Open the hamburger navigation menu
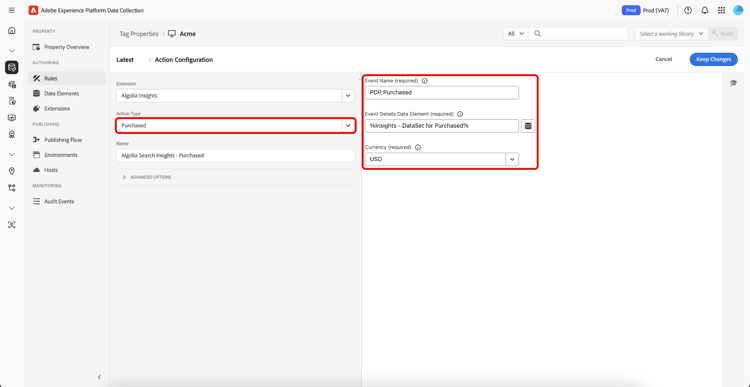This screenshot has width=750, height=387. (11, 10)
